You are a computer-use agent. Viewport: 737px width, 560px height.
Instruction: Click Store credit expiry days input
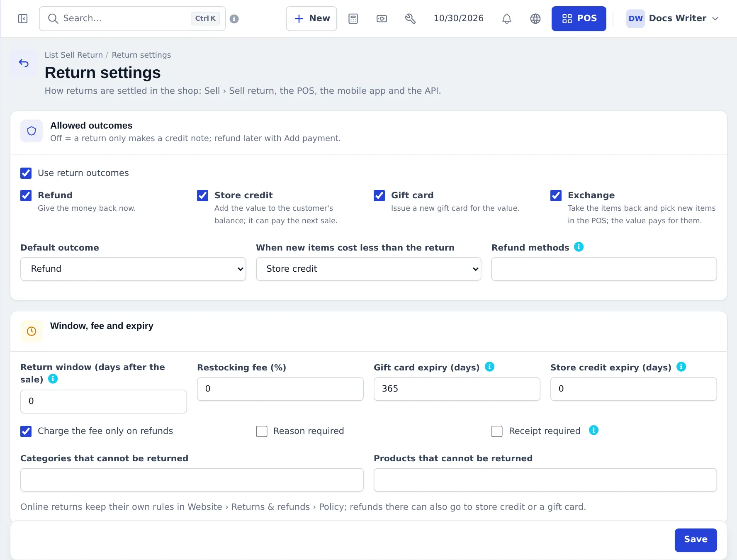tap(634, 389)
